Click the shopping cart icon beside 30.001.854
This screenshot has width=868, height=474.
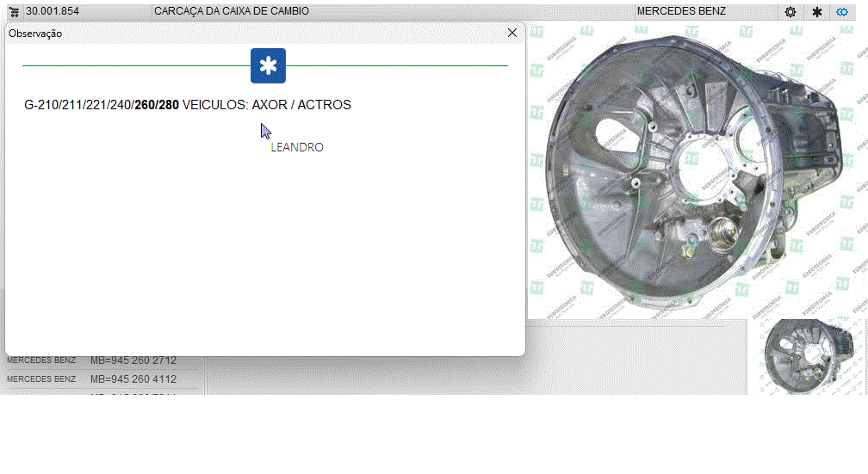point(14,12)
